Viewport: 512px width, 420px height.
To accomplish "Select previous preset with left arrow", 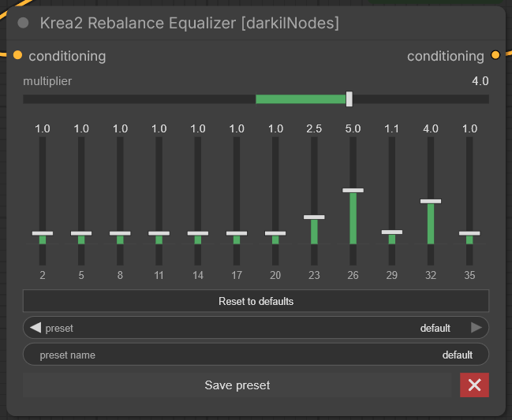I will point(36,327).
